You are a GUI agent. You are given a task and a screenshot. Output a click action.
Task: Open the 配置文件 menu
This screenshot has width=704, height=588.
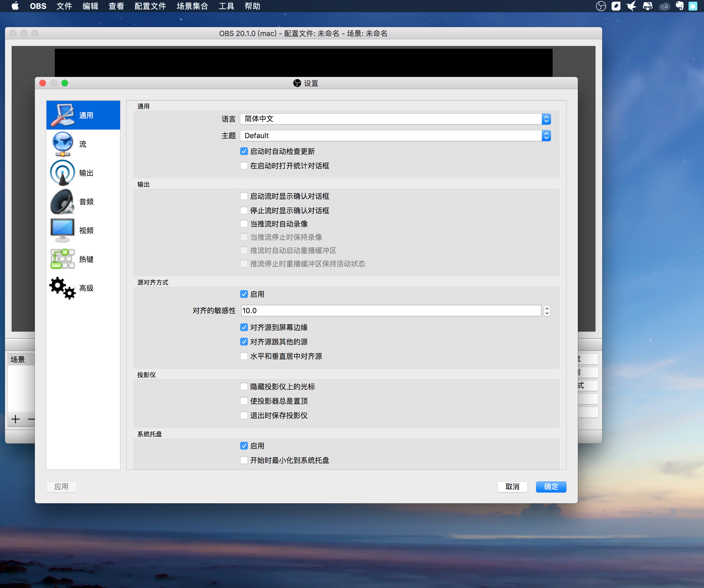pos(150,6)
